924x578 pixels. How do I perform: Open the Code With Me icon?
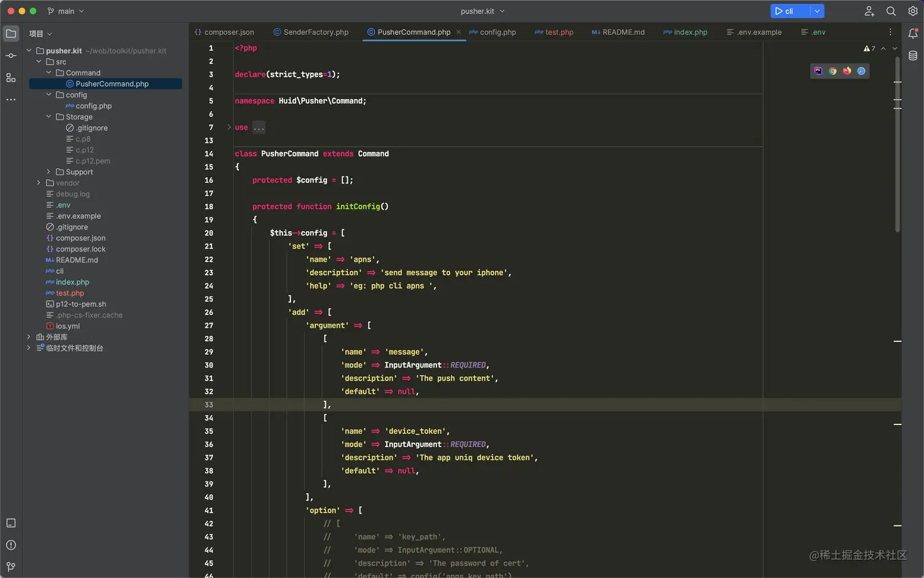tap(869, 11)
